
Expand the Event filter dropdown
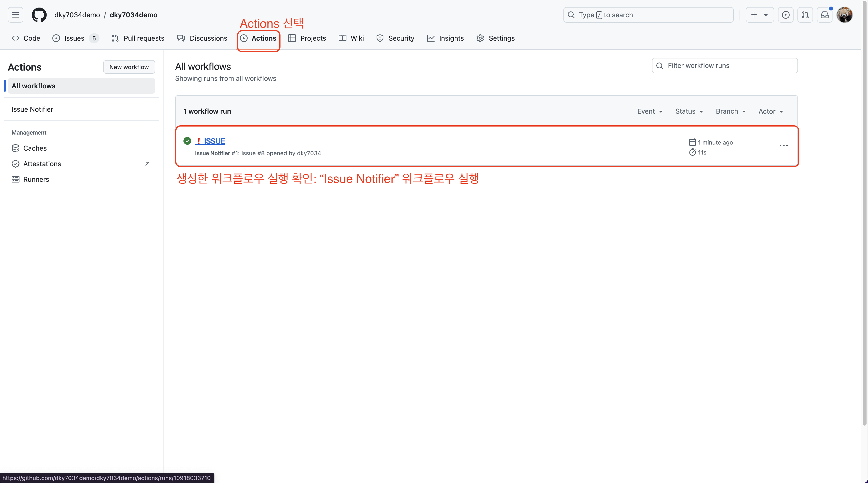(650, 111)
